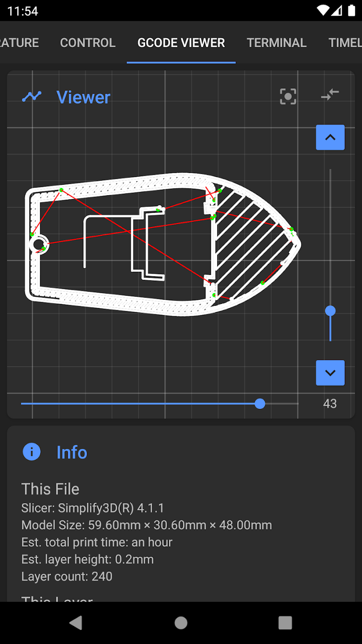Click the vertical layer slider handle
The height and width of the screenshot is (644, 362).
330,311
